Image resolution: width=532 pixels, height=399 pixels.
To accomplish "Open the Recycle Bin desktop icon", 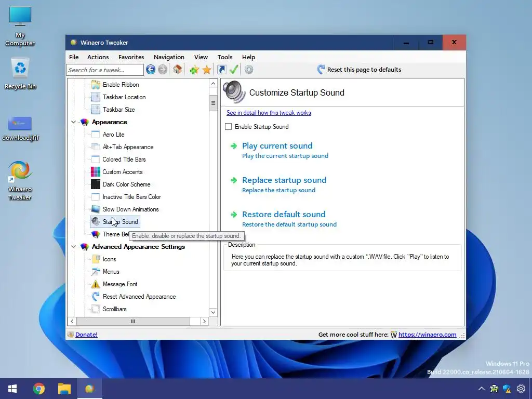I will point(20,74).
